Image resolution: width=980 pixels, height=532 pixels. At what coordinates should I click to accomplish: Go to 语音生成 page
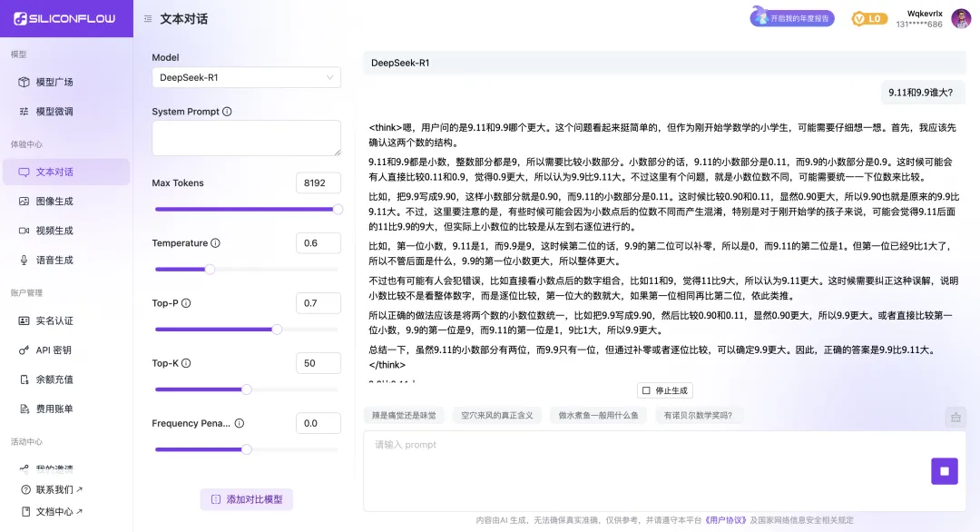point(66,260)
